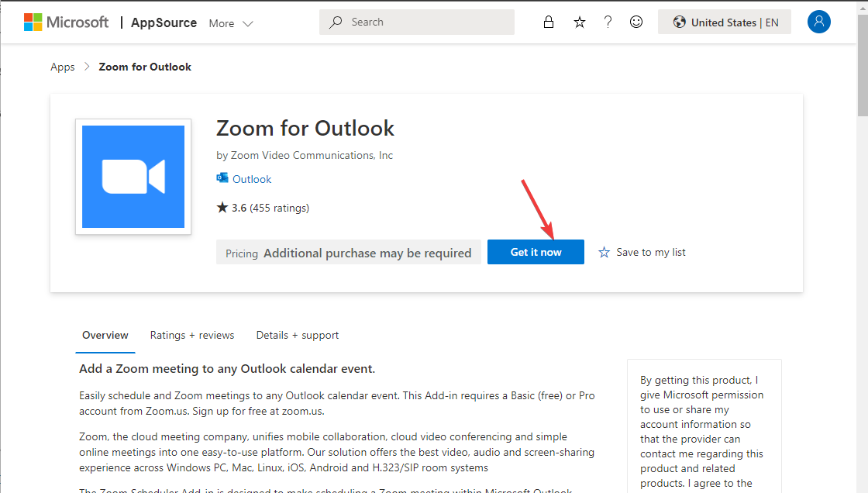View the 455 ratings summary
Viewport: 868px width, 493px height.
(x=264, y=208)
